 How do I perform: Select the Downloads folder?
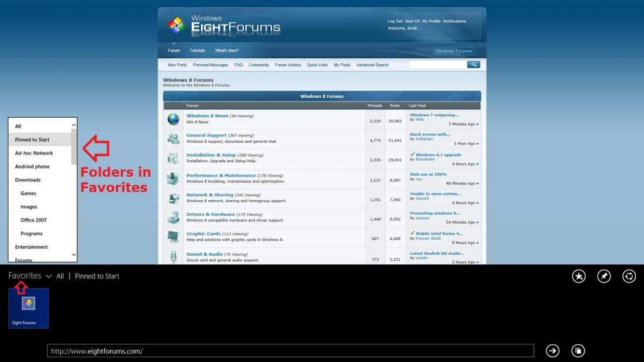click(x=28, y=180)
